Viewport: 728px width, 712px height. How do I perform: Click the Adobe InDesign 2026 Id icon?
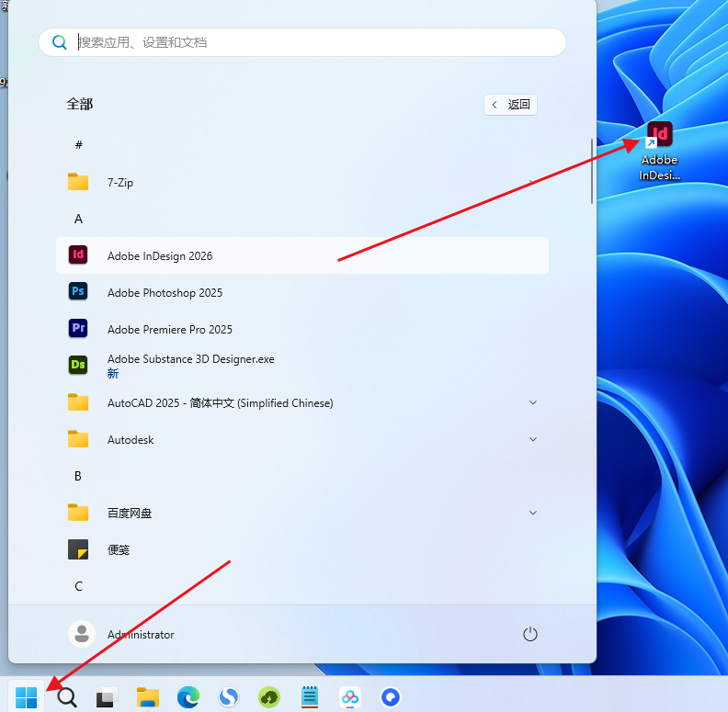coord(78,254)
